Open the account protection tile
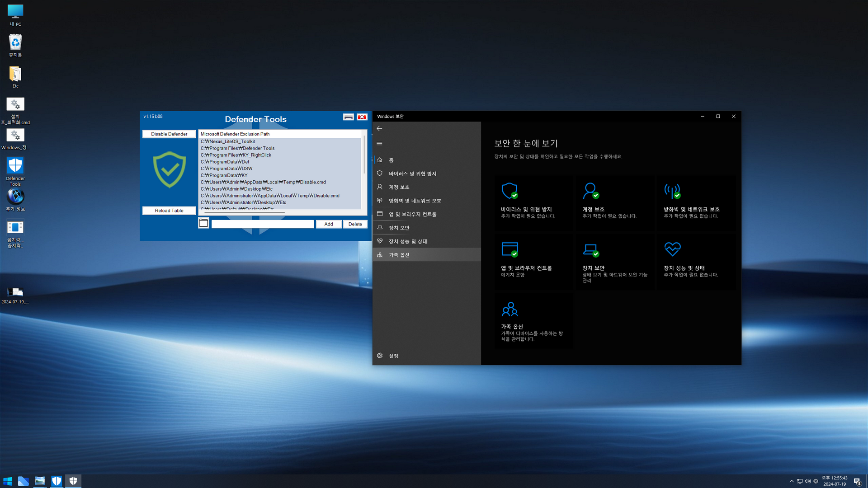 (614, 202)
